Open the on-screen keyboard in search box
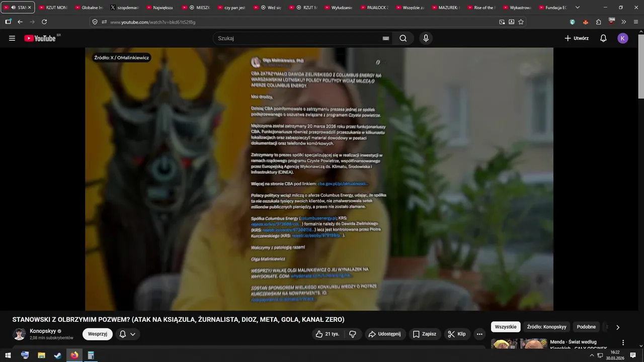Viewport: 644px width, 362px height. pos(386,38)
